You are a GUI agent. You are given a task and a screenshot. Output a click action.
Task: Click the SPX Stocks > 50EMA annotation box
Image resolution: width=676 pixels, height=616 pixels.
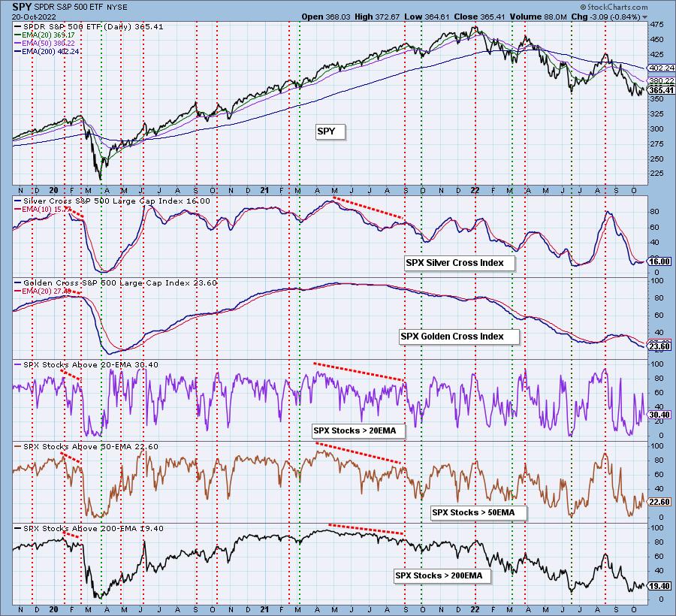pyautogui.click(x=478, y=512)
